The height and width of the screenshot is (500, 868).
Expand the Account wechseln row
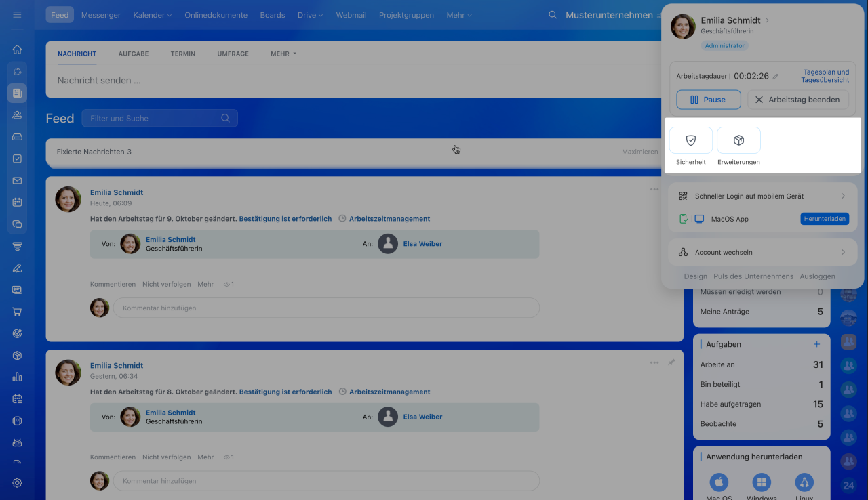click(x=763, y=252)
